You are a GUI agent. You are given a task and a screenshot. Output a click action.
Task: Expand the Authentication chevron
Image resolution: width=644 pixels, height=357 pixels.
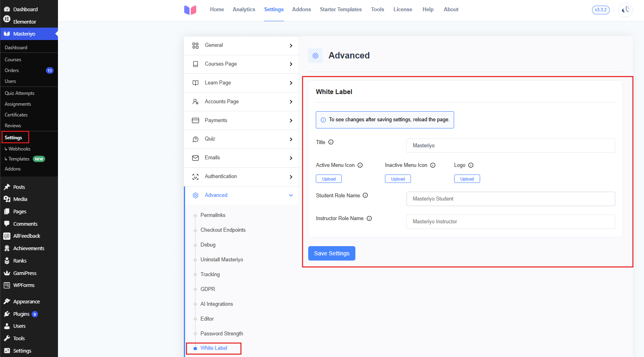291,177
